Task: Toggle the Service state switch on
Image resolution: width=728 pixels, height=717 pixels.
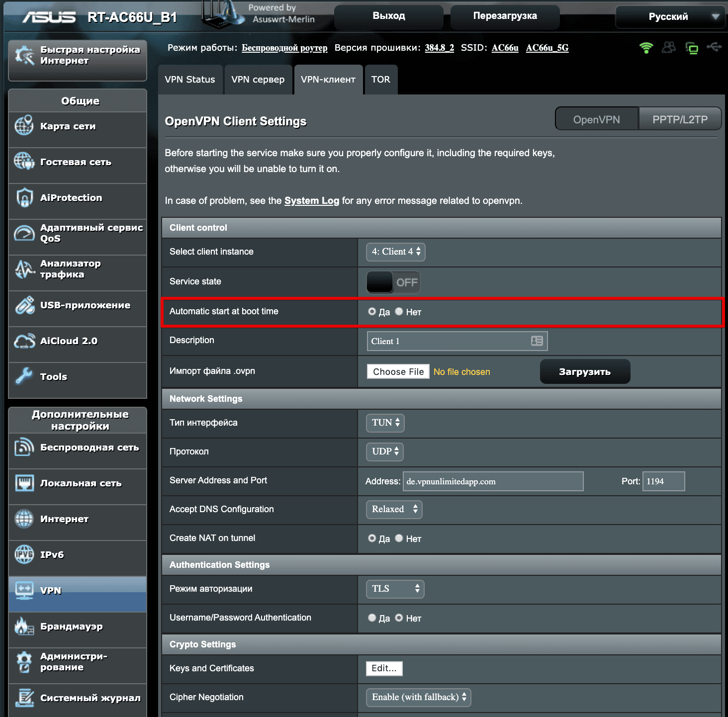Action: pyautogui.click(x=393, y=282)
